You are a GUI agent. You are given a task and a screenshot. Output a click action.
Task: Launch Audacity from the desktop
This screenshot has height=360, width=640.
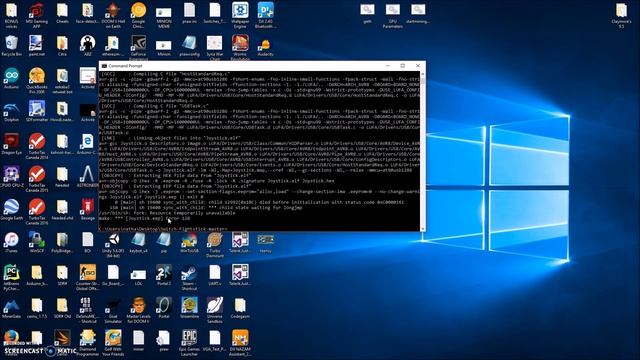pos(265,46)
